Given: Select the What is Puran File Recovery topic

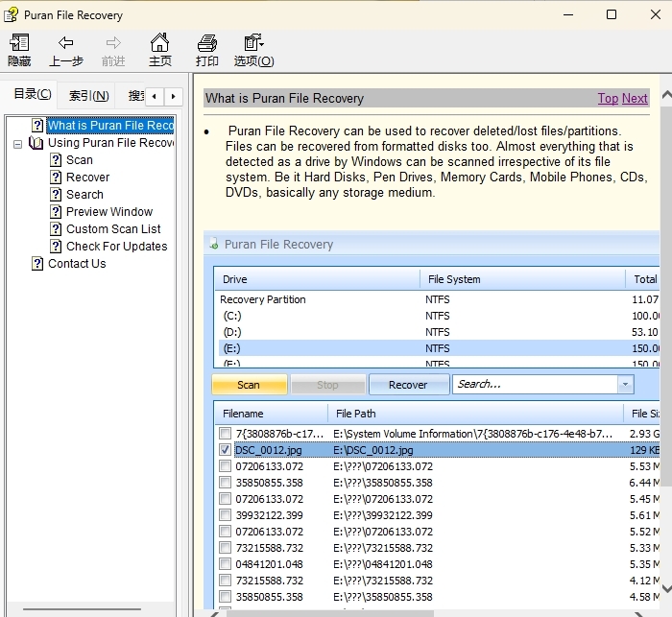Looking at the screenshot, I should pos(110,125).
